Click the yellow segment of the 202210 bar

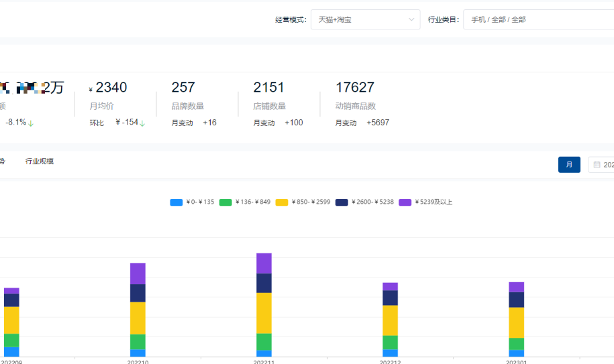[138, 318]
